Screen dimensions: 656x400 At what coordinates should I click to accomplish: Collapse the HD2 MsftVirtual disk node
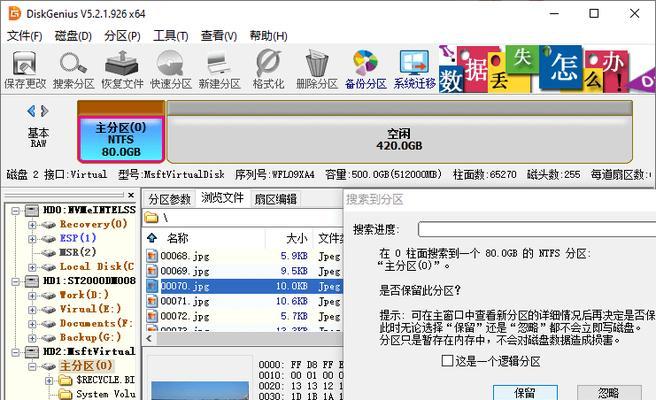(x=16, y=352)
